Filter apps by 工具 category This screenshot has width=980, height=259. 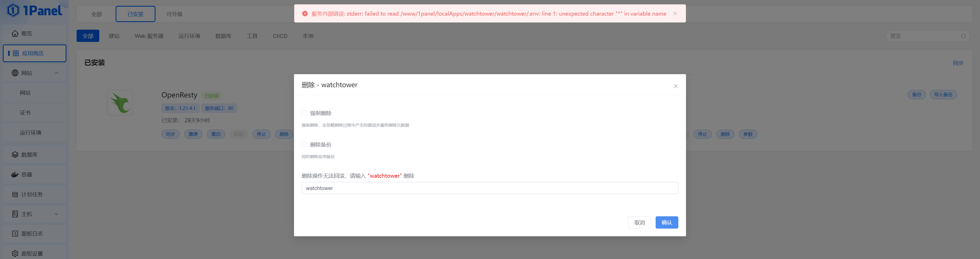(x=252, y=36)
